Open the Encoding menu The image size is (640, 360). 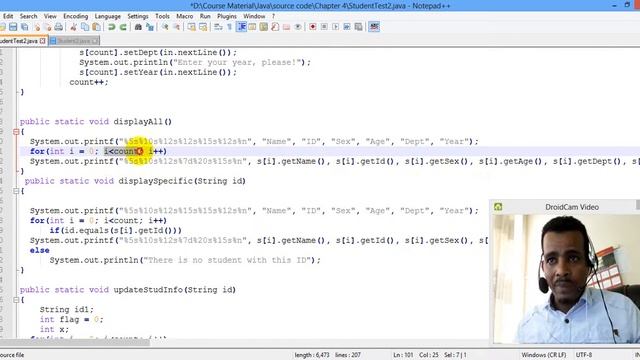76,16
